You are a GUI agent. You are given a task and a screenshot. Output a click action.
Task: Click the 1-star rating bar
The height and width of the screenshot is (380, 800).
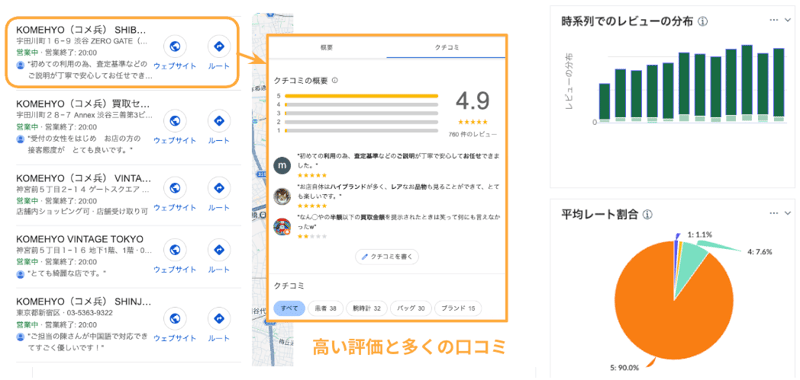tap(361, 131)
